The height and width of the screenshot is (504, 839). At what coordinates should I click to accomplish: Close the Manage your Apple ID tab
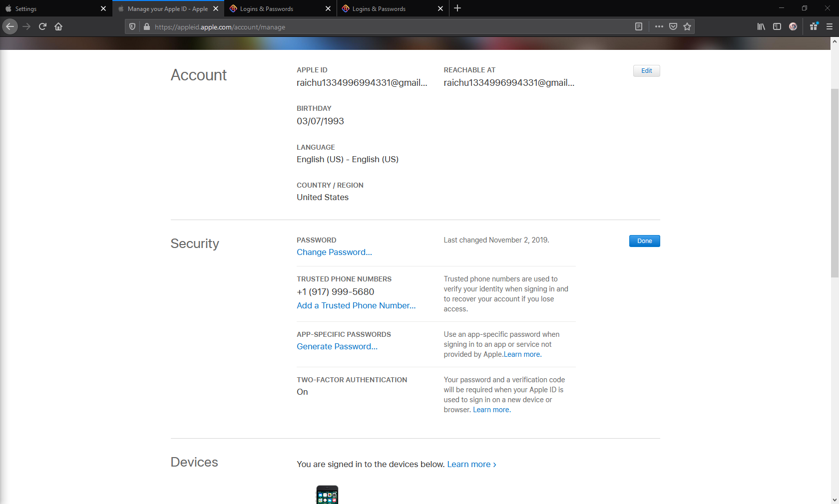(216, 8)
